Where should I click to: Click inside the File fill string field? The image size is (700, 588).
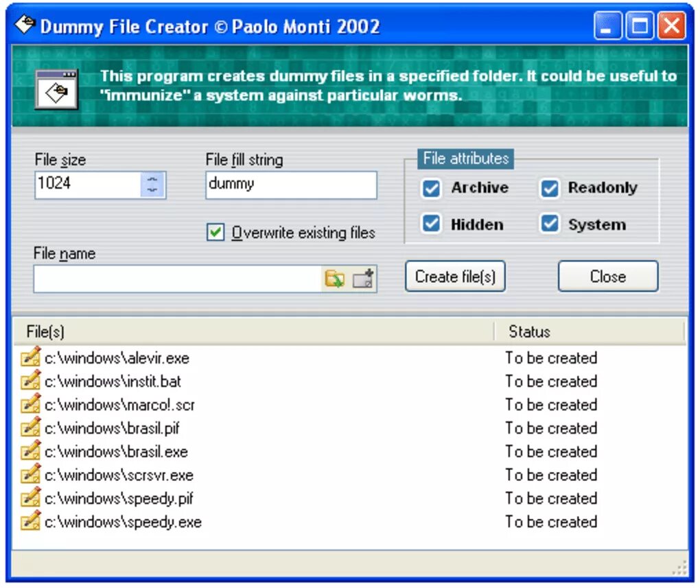coord(290,185)
